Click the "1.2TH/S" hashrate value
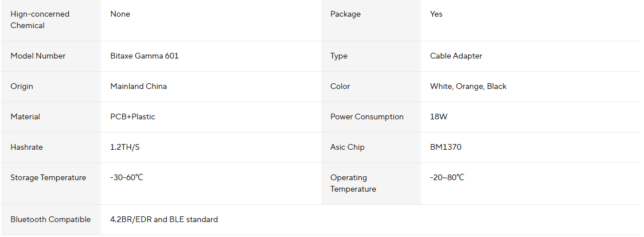The width and height of the screenshot is (644, 237). (125, 147)
